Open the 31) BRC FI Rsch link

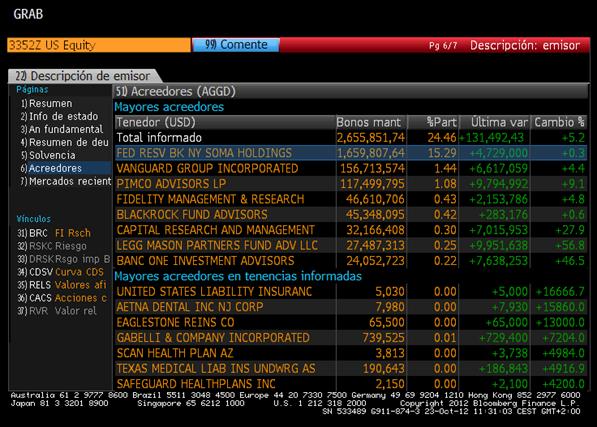(54, 233)
